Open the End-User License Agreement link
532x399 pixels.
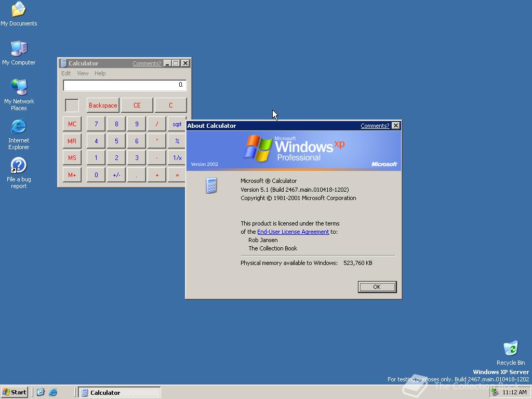[x=293, y=232]
